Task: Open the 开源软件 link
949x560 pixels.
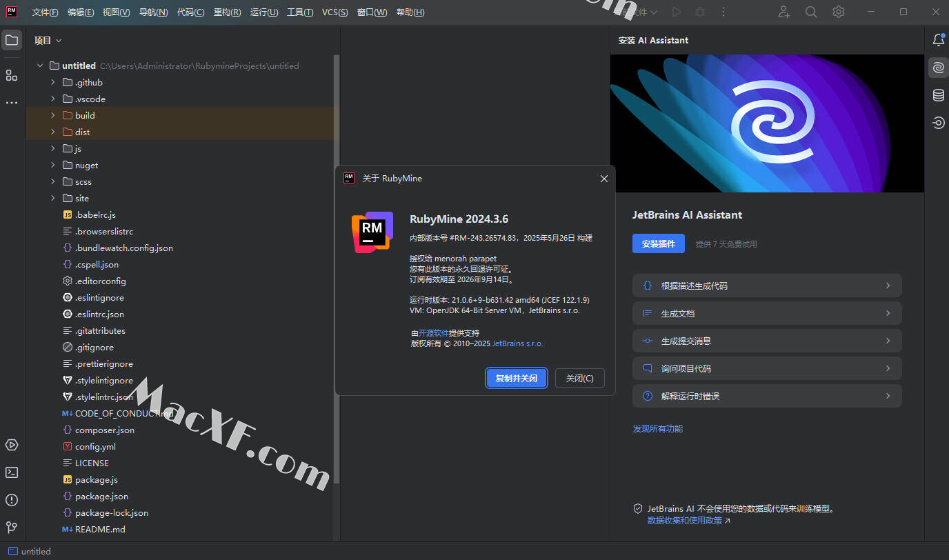Action: [x=433, y=333]
